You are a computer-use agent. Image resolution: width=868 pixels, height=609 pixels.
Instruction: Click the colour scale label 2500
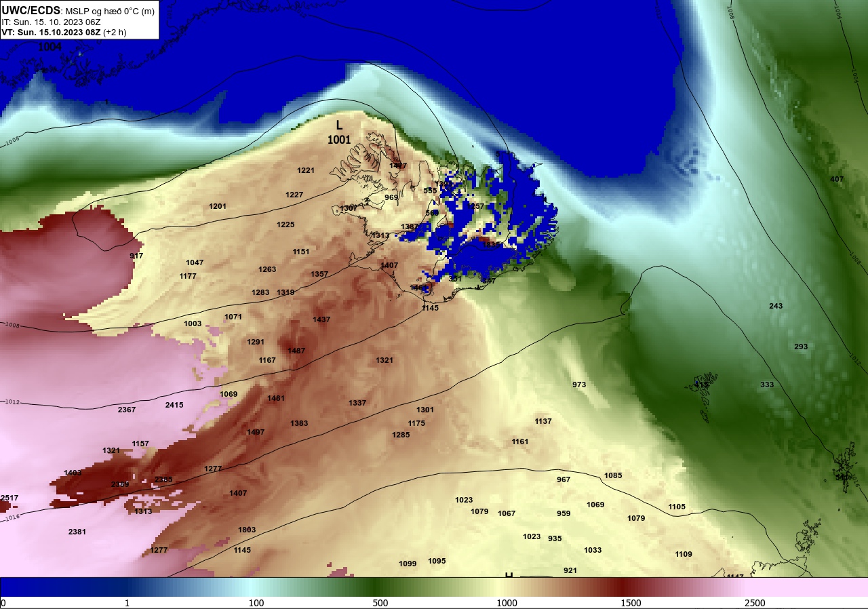(755, 603)
